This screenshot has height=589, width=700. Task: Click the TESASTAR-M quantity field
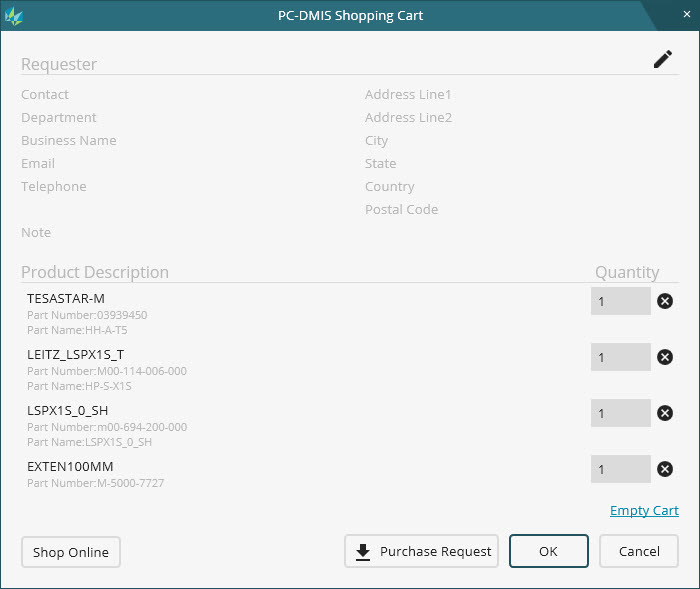click(x=620, y=301)
